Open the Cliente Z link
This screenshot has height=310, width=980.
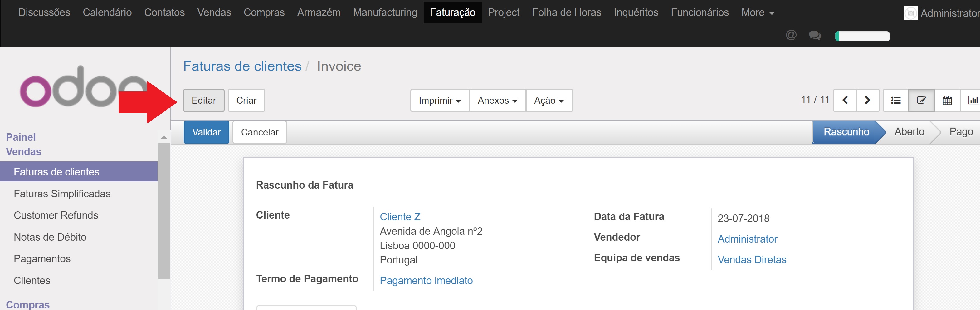coord(400,217)
